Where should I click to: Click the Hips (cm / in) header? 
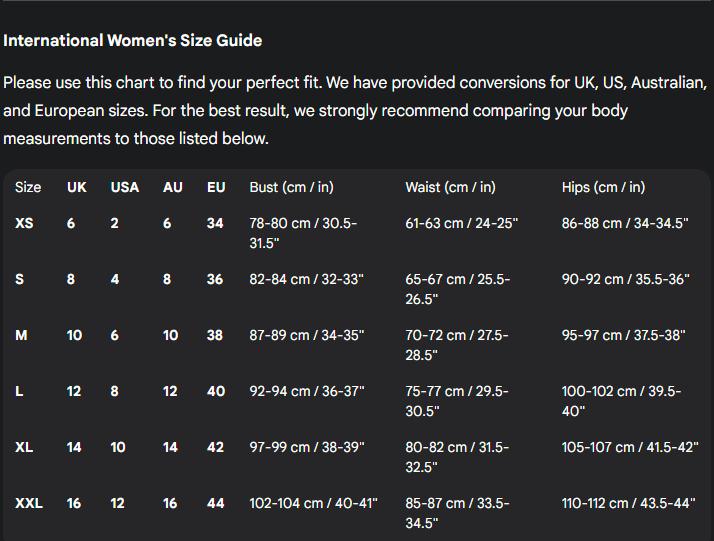pyautogui.click(x=603, y=187)
